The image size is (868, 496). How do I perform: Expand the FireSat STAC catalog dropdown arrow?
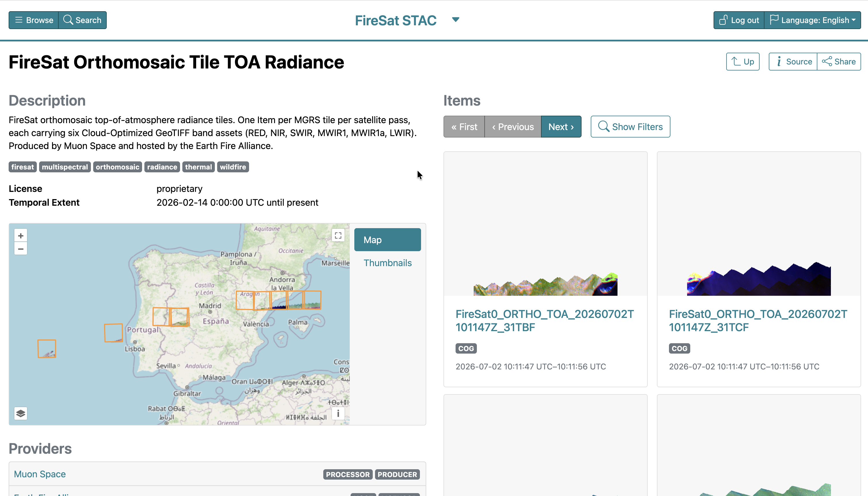click(456, 20)
